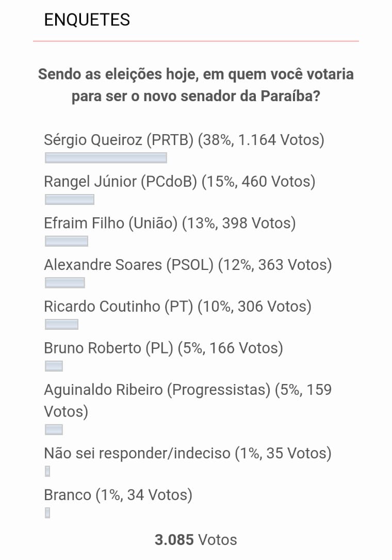Click the Bruno Roberto 5% result bar
392x560 pixels.
(x=54, y=366)
